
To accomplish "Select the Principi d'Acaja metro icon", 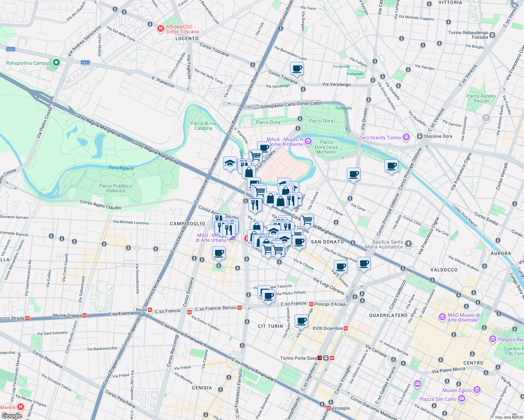I will coord(311,304).
